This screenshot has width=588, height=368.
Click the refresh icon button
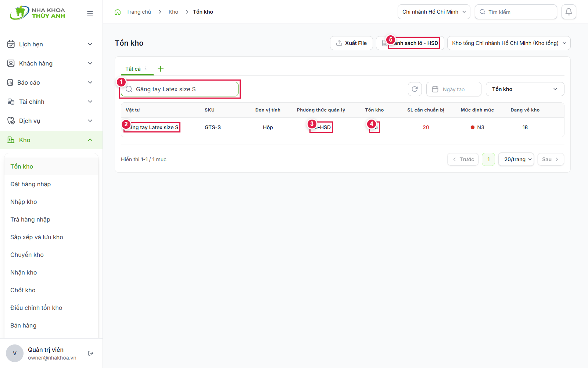415,89
